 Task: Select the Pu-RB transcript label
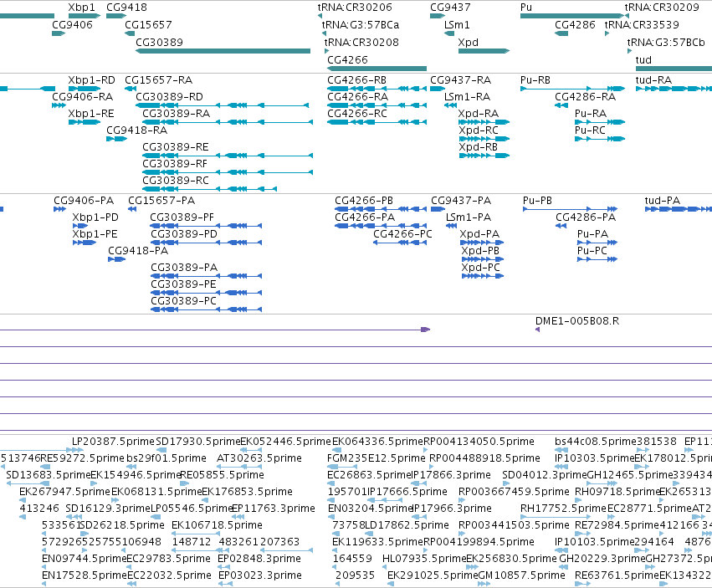535,80
